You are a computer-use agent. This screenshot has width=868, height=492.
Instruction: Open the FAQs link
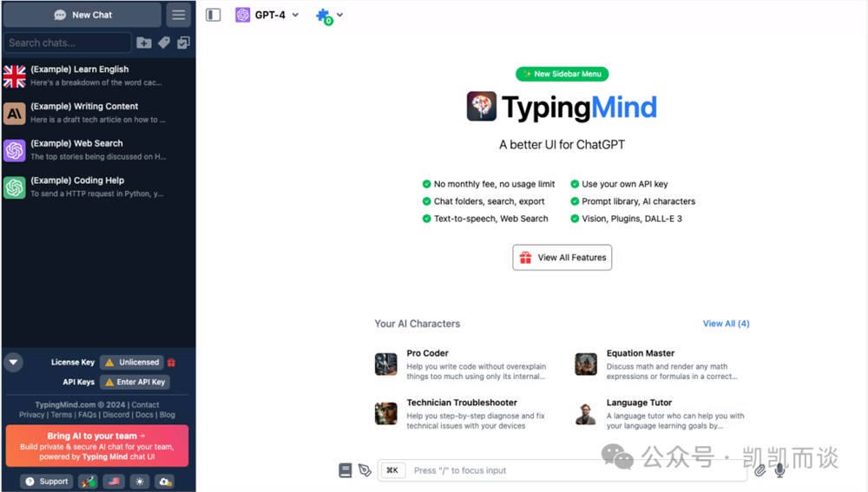88,415
